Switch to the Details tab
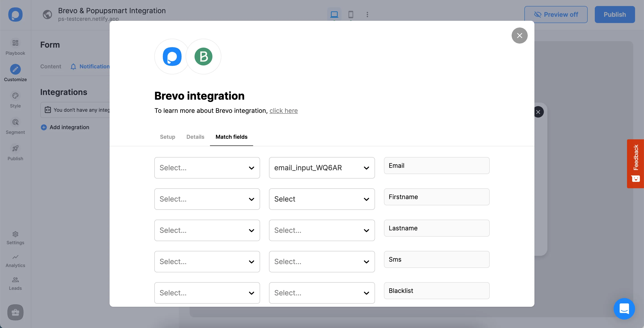Viewport: 644px width, 328px height. click(195, 137)
